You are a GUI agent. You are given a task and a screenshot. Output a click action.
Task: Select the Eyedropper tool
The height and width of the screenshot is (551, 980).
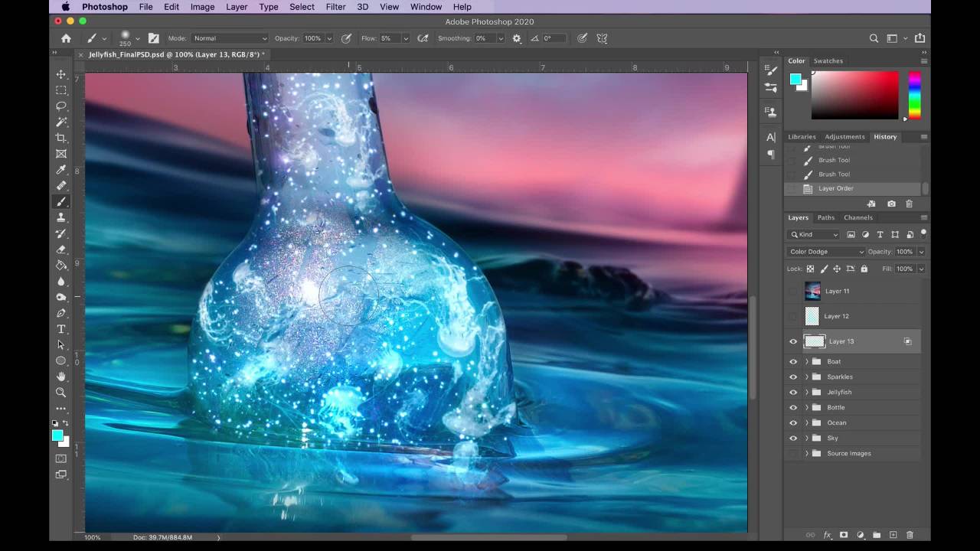(61, 169)
